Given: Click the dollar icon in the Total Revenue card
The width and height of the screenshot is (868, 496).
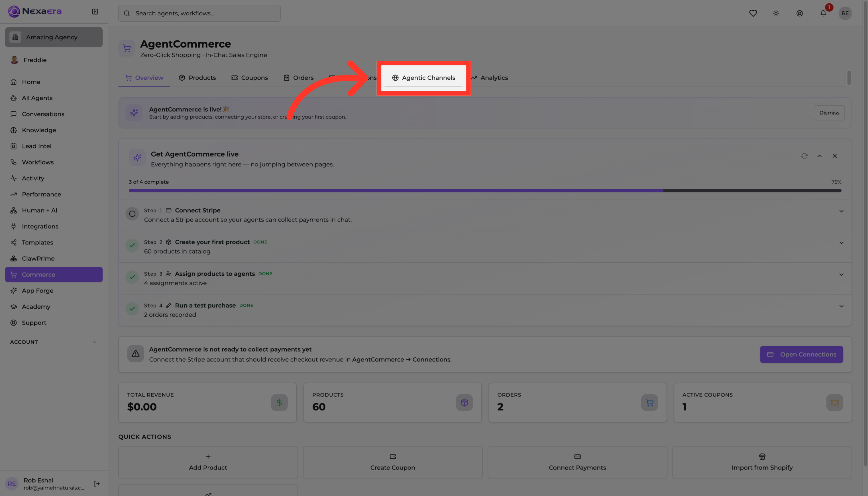Looking at the screenshot, I should pyautogui.click(x=279, y=402).
